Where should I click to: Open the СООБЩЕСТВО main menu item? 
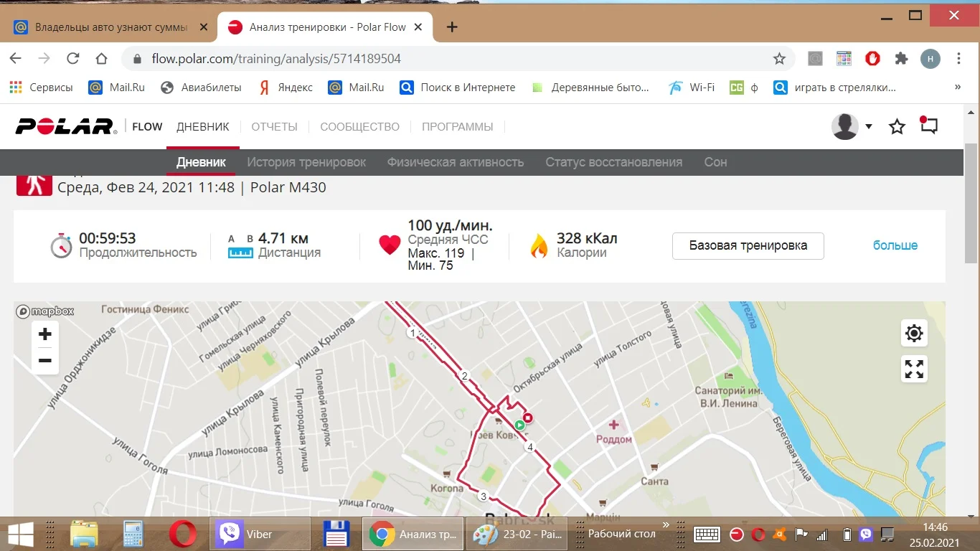pos(359,127)
